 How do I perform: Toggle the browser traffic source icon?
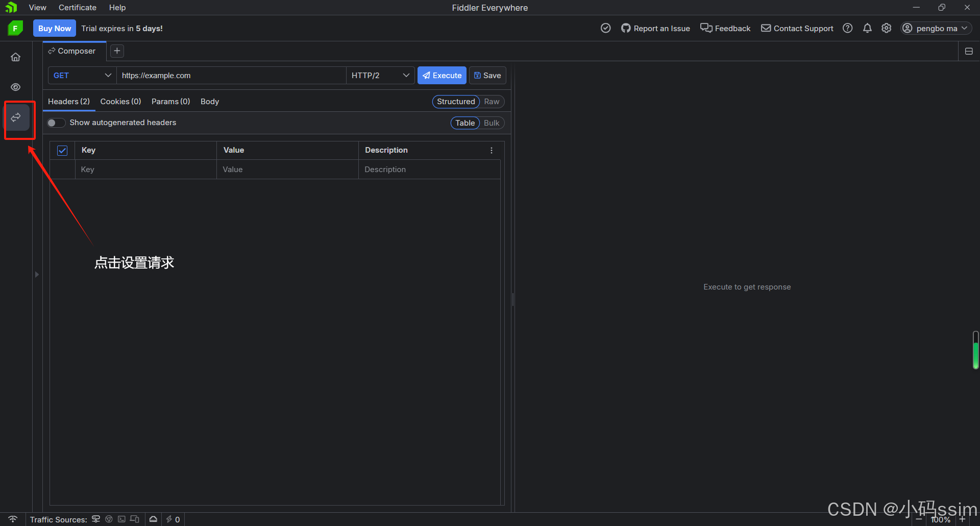[109, 519]
